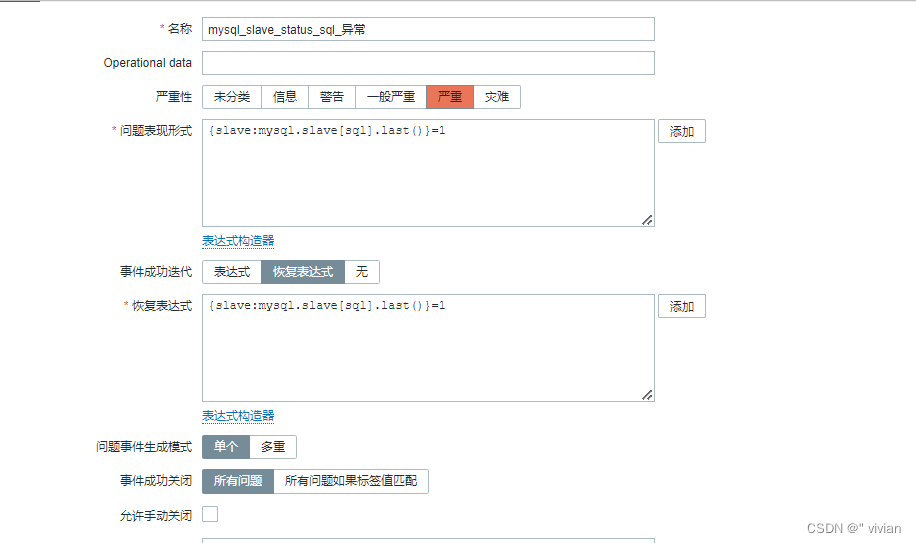The height and width of the screenshot is (543, 916).
Task: Toggle 允许手动关闭 checkbox
Action: click(x=210, y=514)
